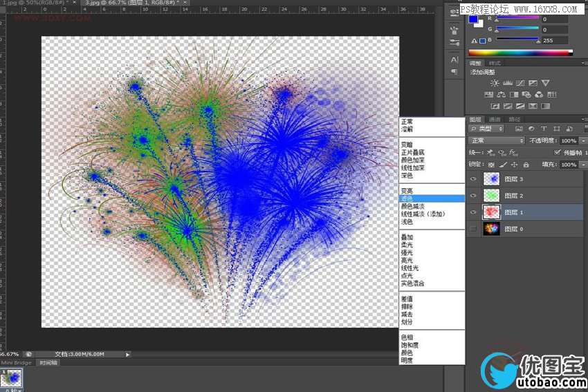Choose 正片叠底 blend mode
Viewport: 588px width, 392px height.
[x=432, y=153]
